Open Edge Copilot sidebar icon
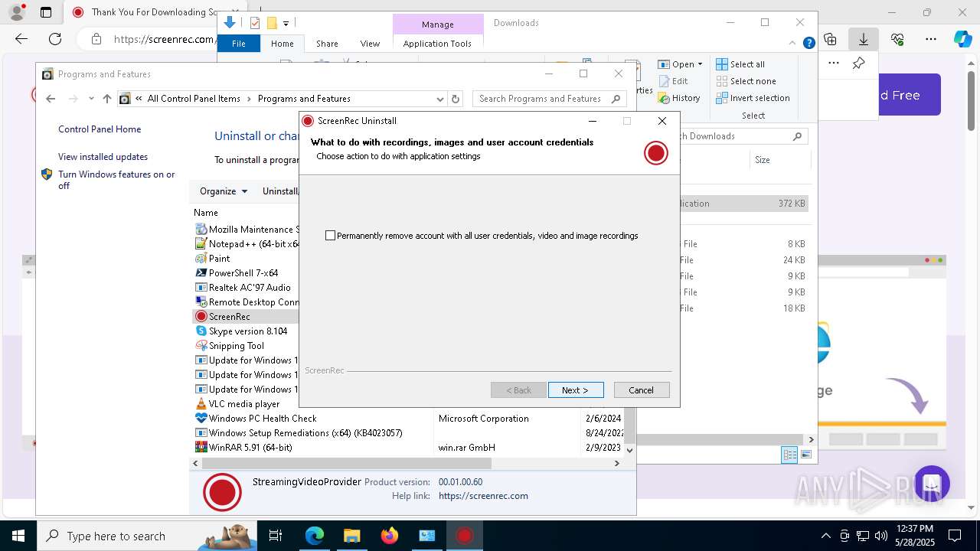The width and height of the screenshot is (980, 551). 962,39
